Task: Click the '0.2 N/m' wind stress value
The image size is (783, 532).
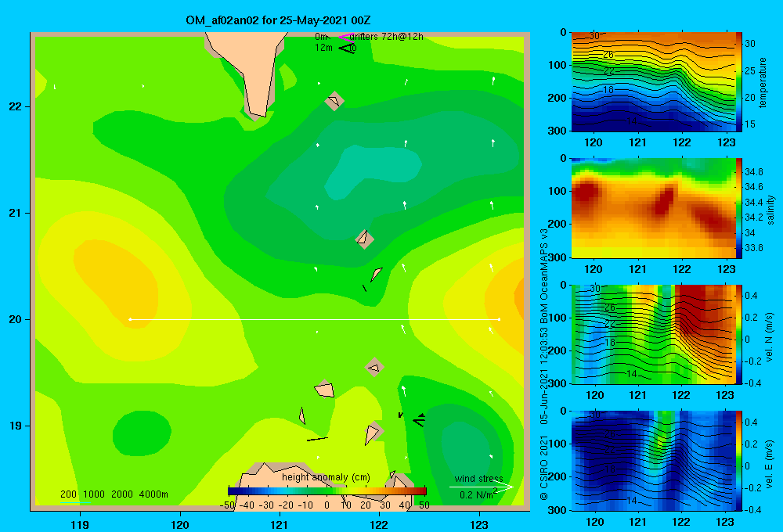Action: click(x=478, y=494)
